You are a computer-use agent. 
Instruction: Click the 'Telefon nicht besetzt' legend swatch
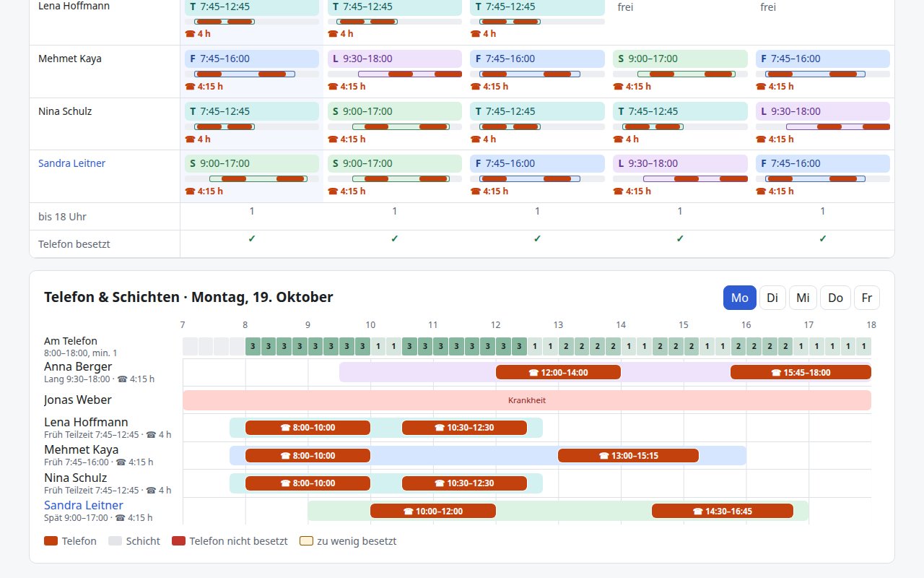click(178, 541)
